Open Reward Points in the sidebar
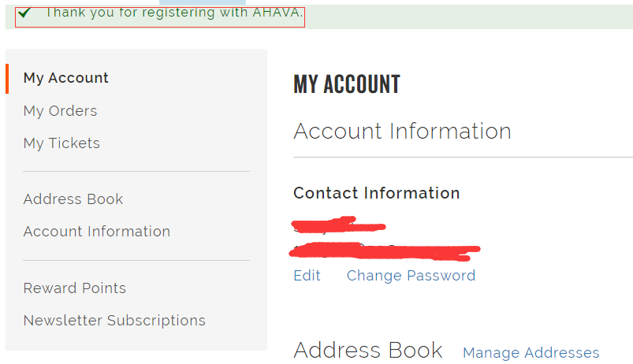Screen dimensions: 633x364 (75, 288)
